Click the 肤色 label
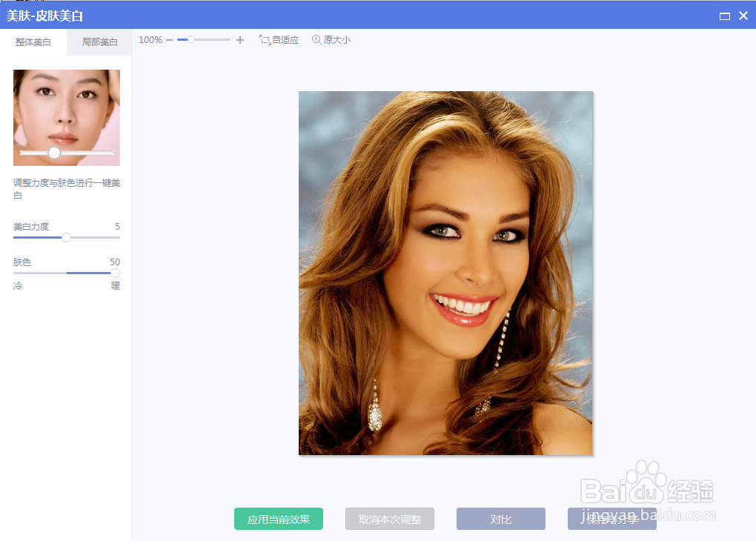 (22, 262)
